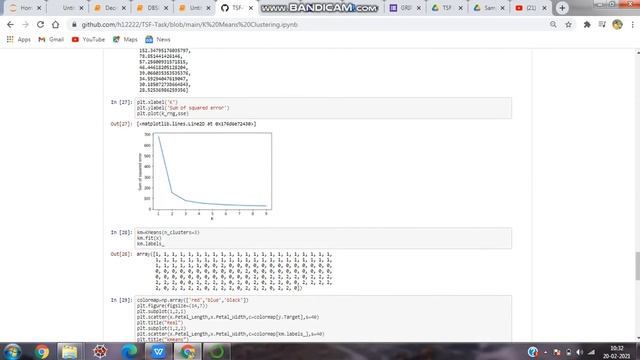
Task: Open the Gmail bookmark
Action: pyautogui.click(x=51, y=40)
